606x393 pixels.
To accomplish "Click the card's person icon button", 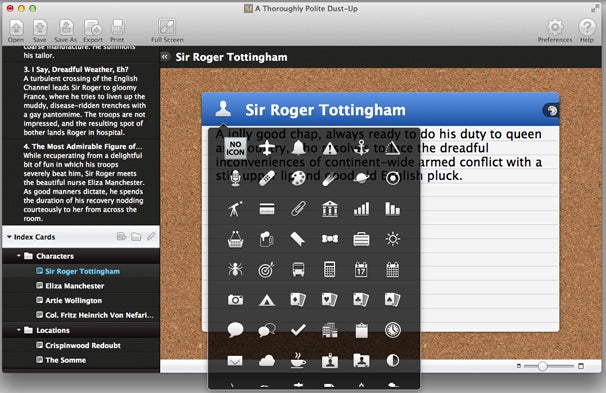I will (223, 109).
